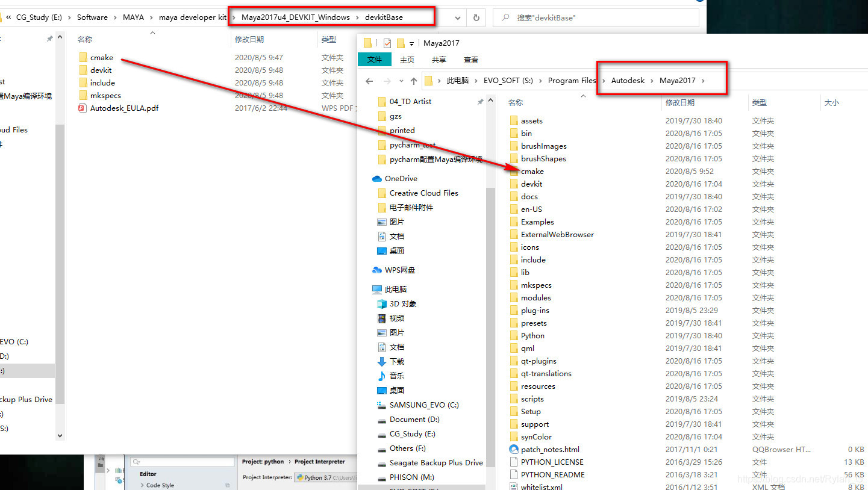Expand breadcrumb chevron after 此电脑
The width and height of the screenshot is (868, 490).
[x=476, y=81]
